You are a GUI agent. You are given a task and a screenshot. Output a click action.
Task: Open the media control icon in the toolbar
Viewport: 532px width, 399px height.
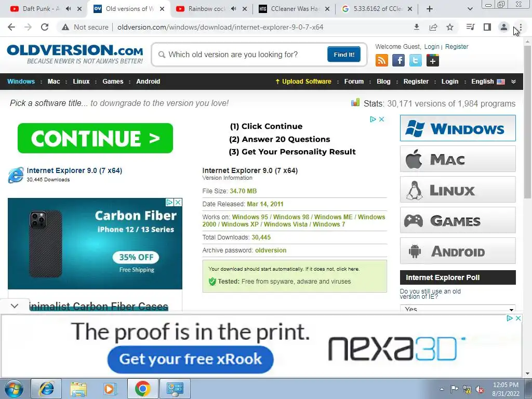470,27
